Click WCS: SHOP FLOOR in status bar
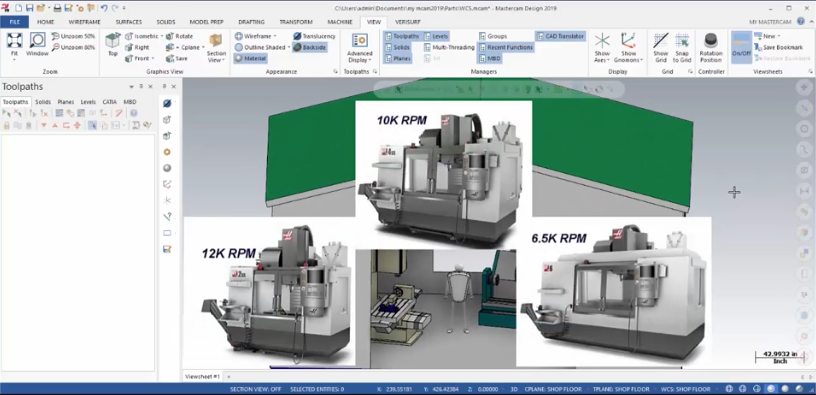The image size is (816, 395). 685,389
